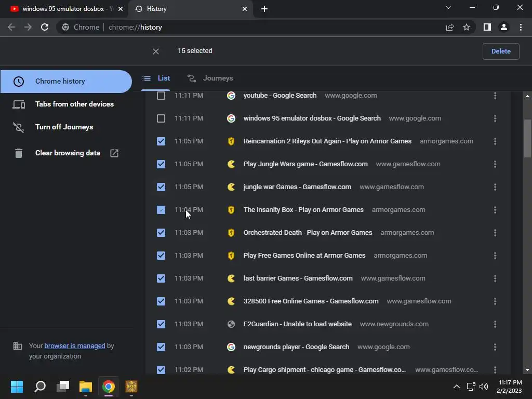
Task: Open actions menu for last barrier Games
Action: tap(495, 278)
